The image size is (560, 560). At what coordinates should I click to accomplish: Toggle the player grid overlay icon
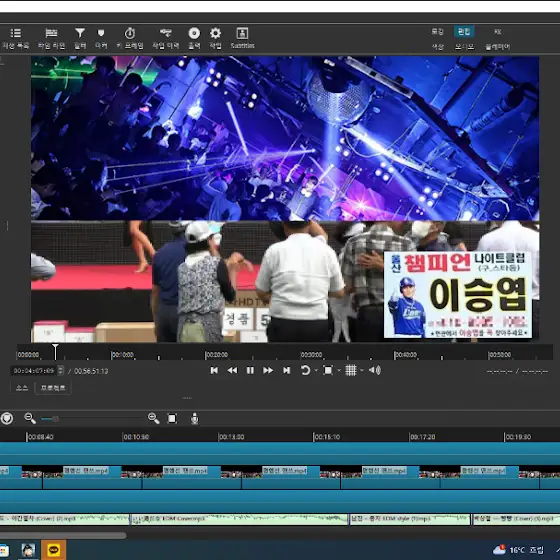click(351, 370)
